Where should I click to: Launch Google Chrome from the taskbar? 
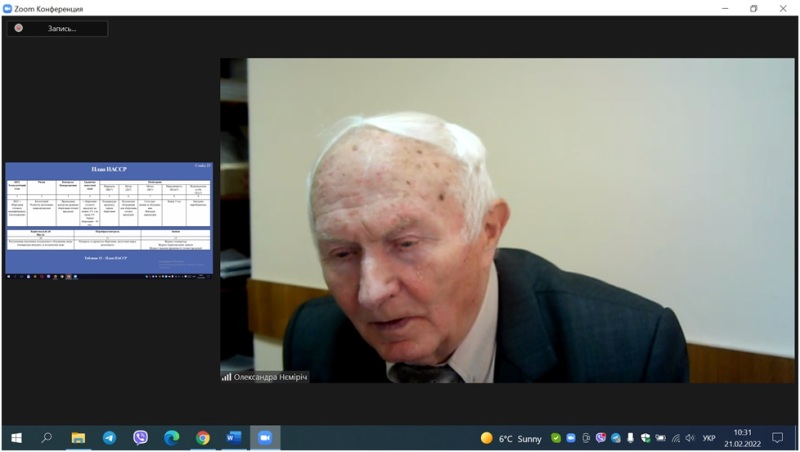(x=203, y=438)
